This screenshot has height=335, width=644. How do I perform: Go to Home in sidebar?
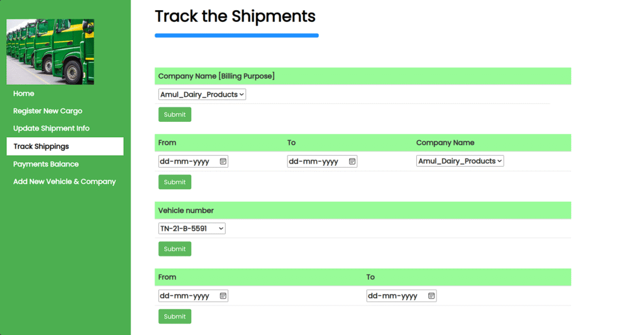[23, 94]
